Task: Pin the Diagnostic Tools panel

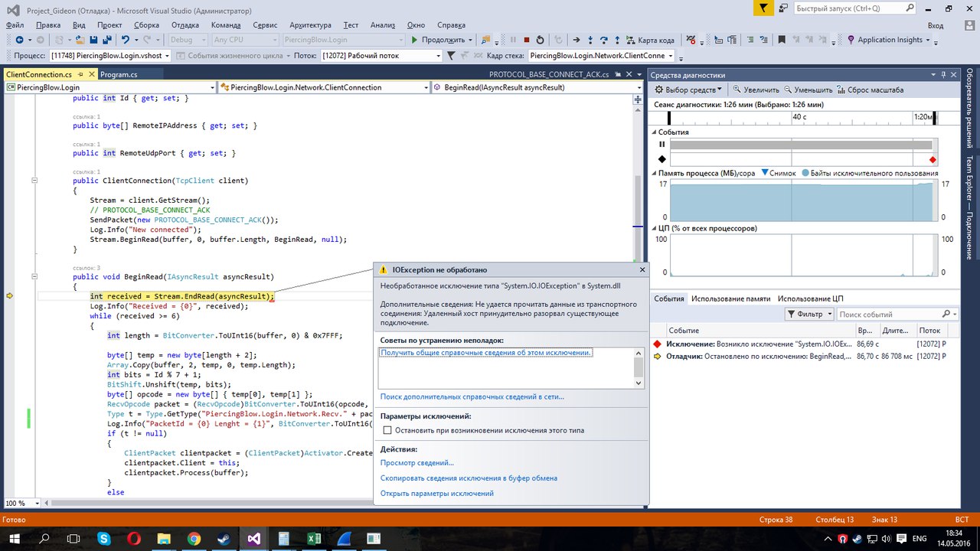Action: [x=943, y=74]
